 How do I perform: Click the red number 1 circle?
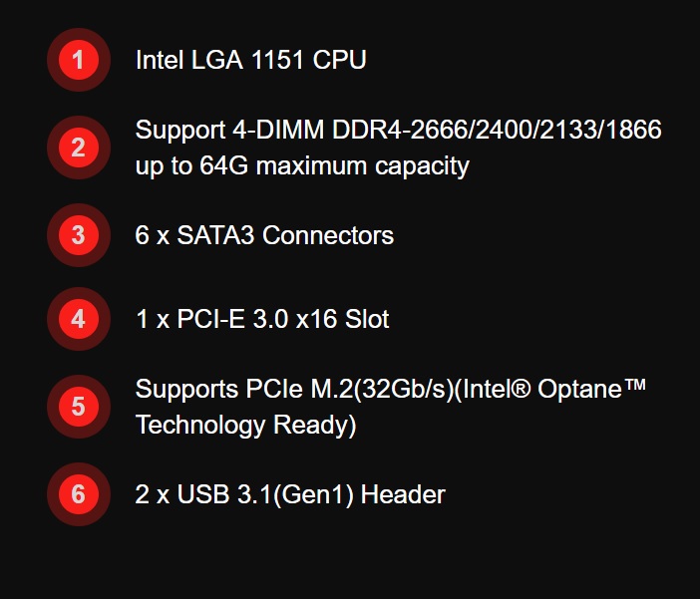click(79, 60)
